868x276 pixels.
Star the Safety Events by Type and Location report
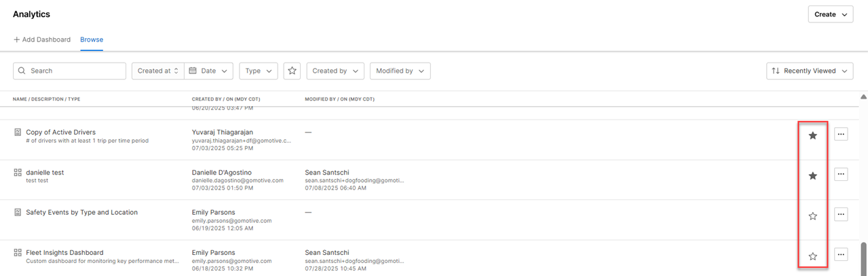[x=812, y=215]
